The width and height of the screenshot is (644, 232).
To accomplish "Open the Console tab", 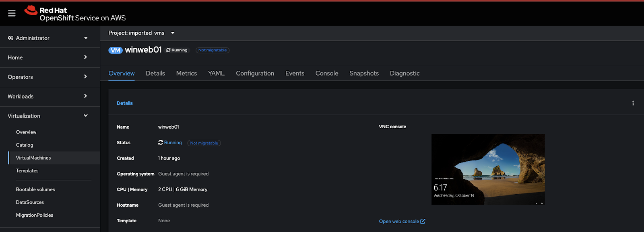I will click(327, 73).
